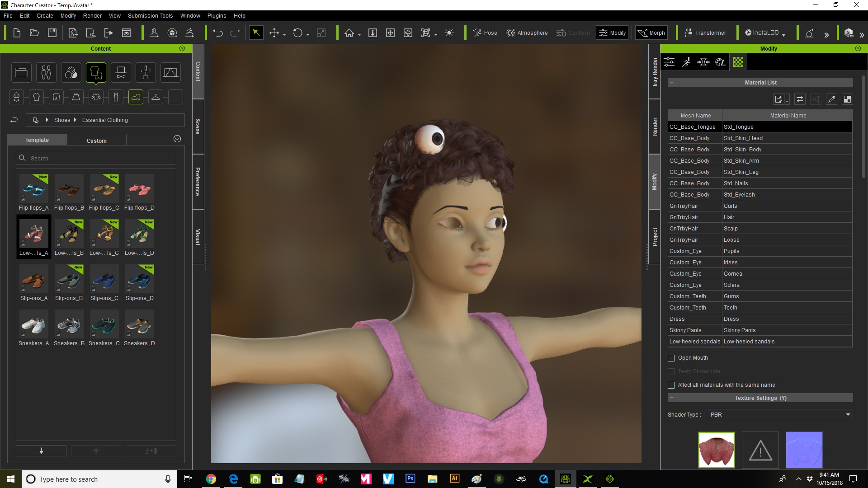Check Affect all materials with same name
Screen dimensions: 868x488
pos(671,385)
